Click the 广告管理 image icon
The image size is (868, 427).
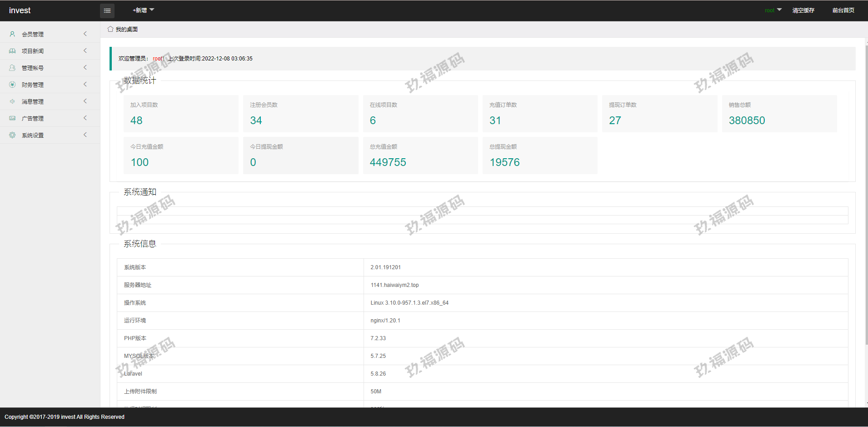(12, 118)
